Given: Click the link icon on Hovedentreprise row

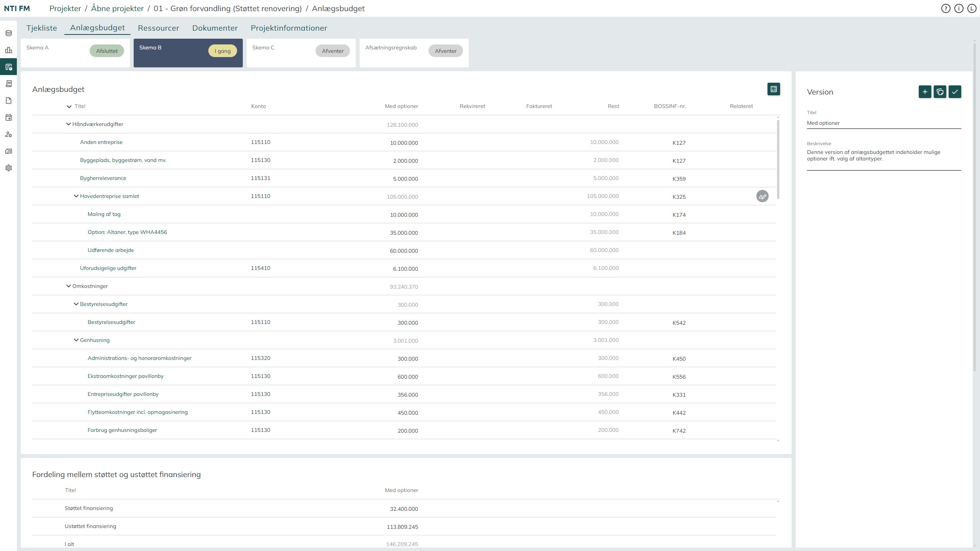Looking at the screenshot, I should click(x=762, y=196).
